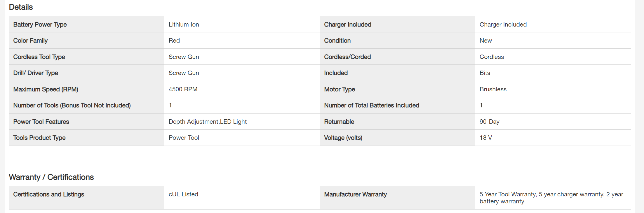Click the cUL Listed certification value

tap(183, 194)
